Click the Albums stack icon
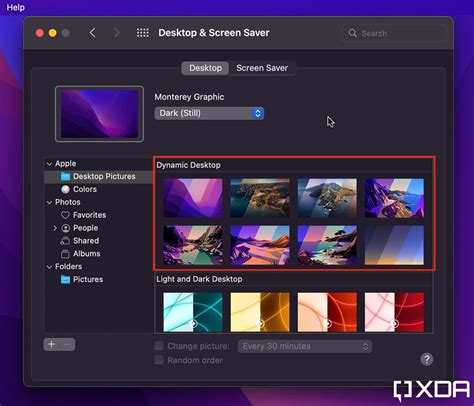Screen dimensions: 474x406 click(x=65, y=254)
